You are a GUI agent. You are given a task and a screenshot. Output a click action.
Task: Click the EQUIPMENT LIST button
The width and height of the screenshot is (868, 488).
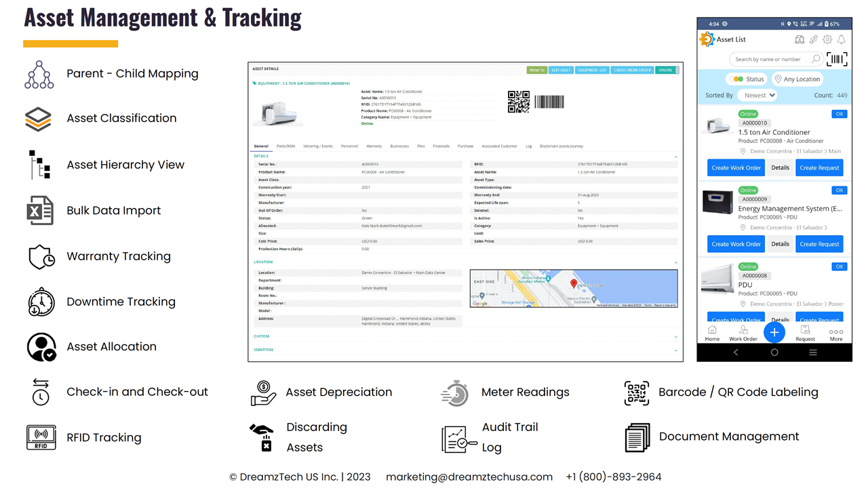(x=592, y=70)
